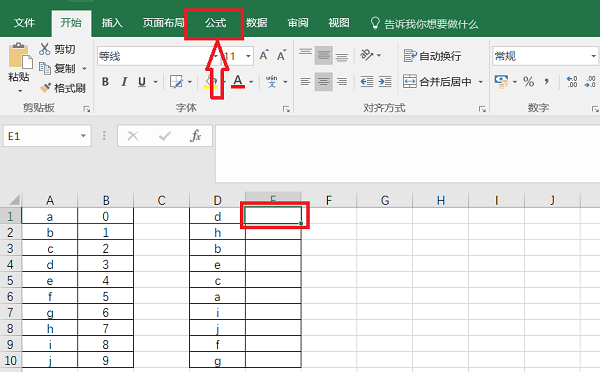Click the Insert Function fx button
The image size is (600, 372).
tap(196, 136)
